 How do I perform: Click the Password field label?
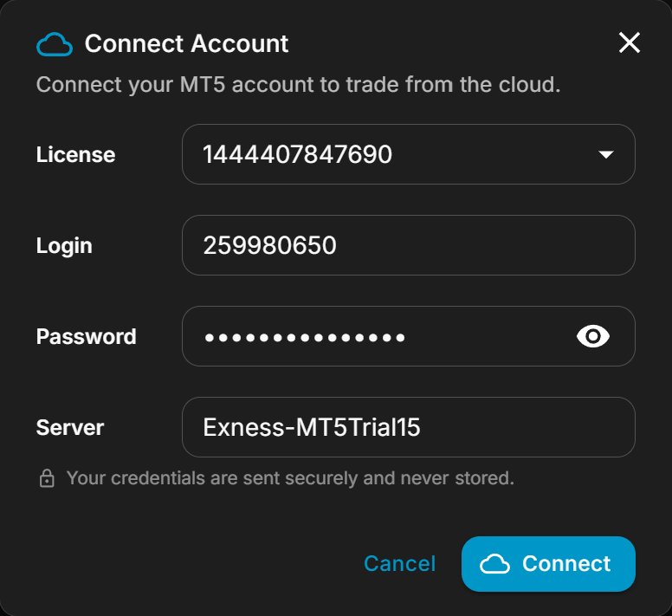click(x=86, y=337)
